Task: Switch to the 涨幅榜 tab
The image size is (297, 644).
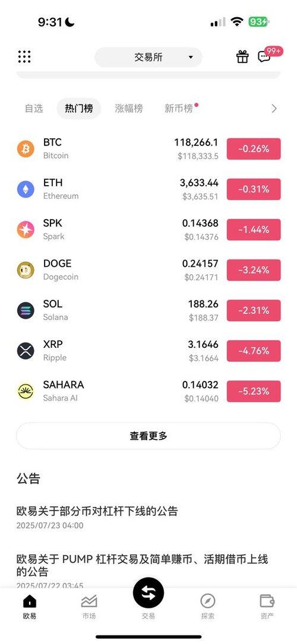Action: [128, 109]
